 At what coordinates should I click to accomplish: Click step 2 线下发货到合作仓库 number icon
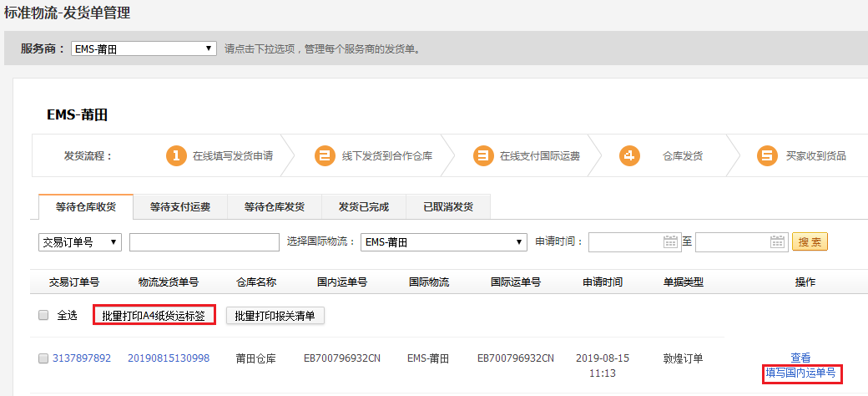tap(325, 155)
